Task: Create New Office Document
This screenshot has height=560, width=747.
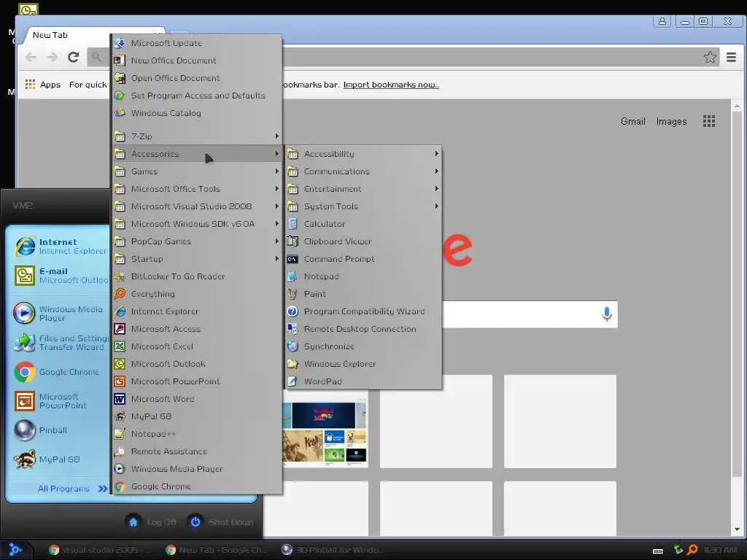Action: coord(197,61)
